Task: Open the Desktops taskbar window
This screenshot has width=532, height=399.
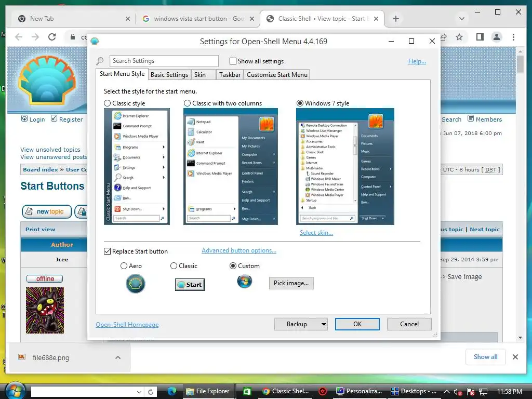Action: pos(414,391)
